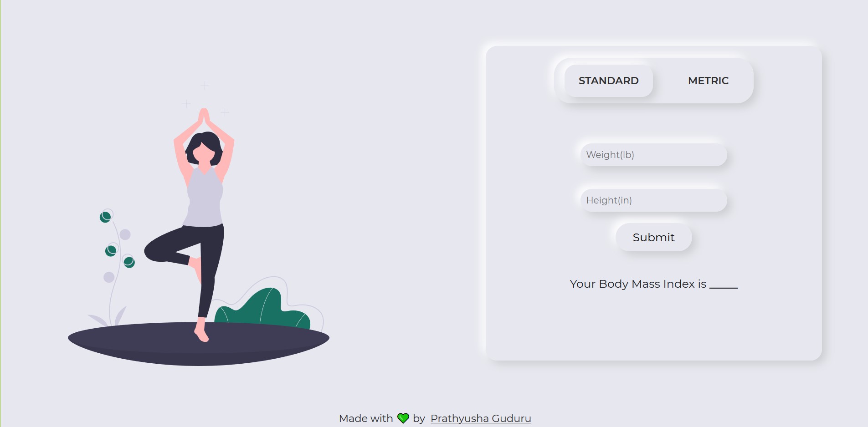Click the green heart icon in footer

403,418
